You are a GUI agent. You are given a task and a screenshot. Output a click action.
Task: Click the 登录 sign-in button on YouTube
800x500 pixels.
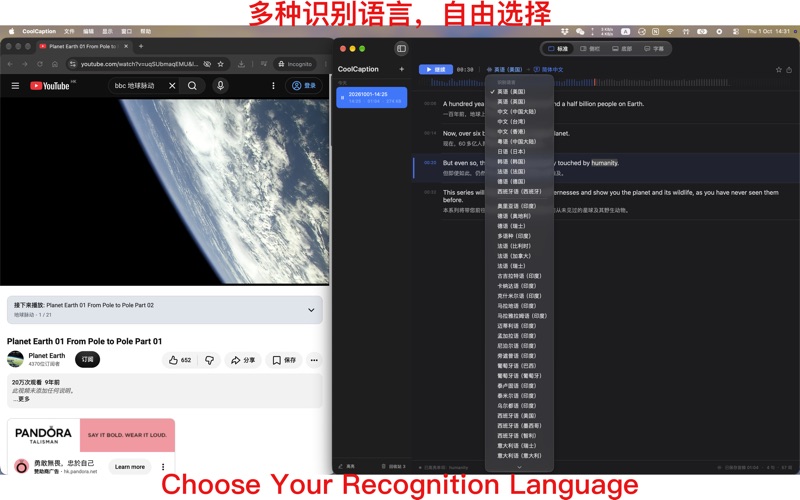[304, 86]
